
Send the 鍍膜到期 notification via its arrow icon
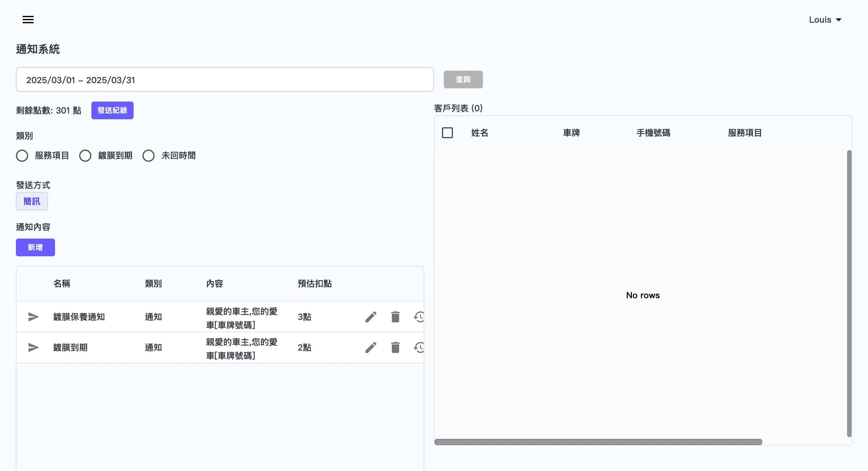pyautogui.click(x=33, y=347)
